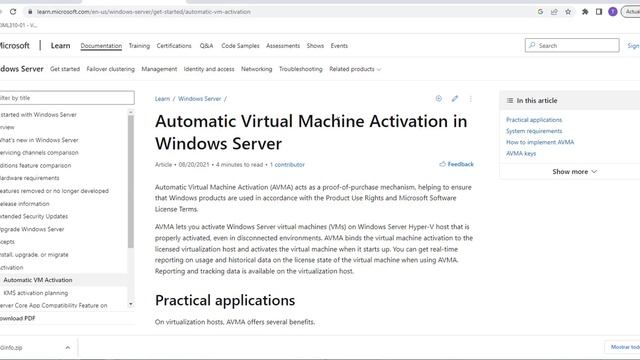Select Servicing channels comparison entry

pyautogui.click(x=39, y=153)
